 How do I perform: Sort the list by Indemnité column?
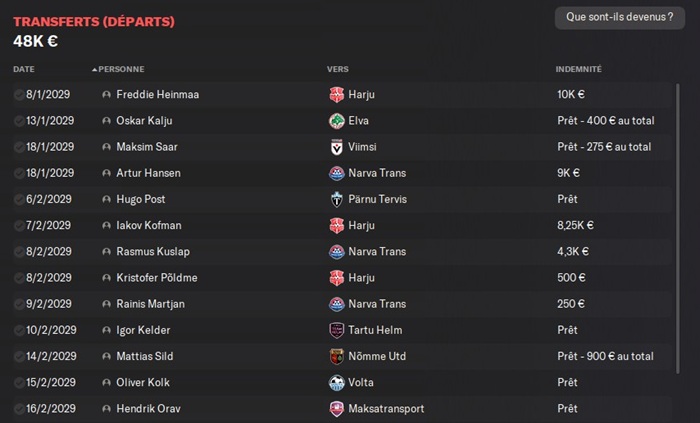tap(578, 69)
